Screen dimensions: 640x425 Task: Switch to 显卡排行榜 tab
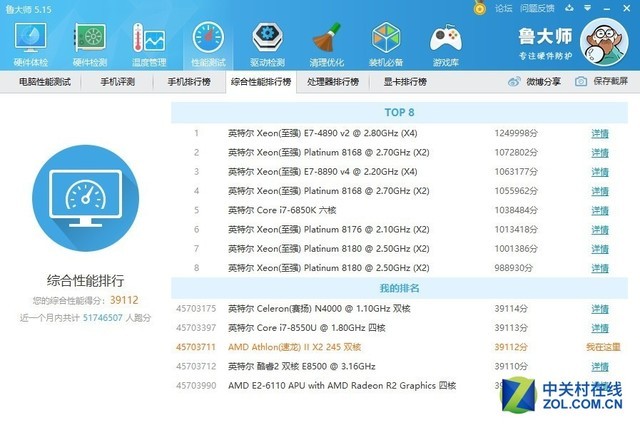(x=405, y=82)
